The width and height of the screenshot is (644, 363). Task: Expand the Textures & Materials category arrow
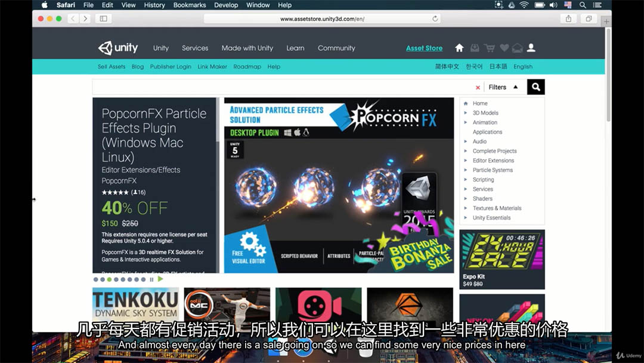(x=465, y=208)
